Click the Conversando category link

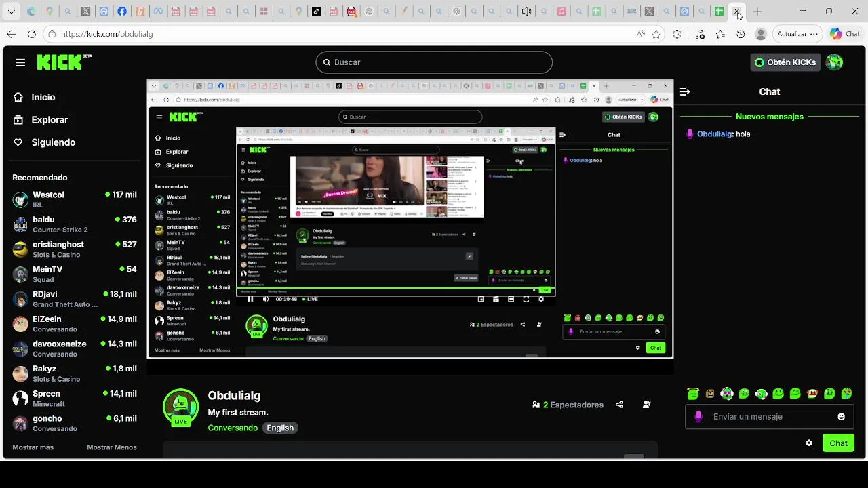pos(233,428)
